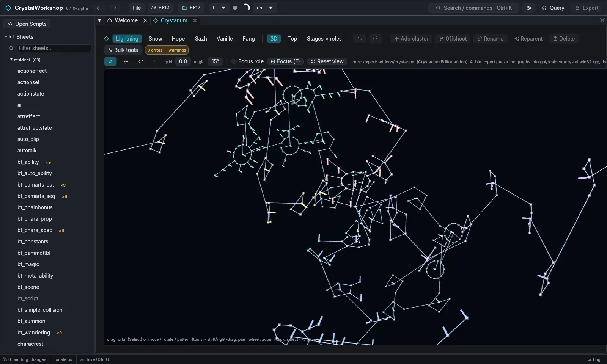
Task: Undo the last crystarium edit
Action: (x=360, y=39)
